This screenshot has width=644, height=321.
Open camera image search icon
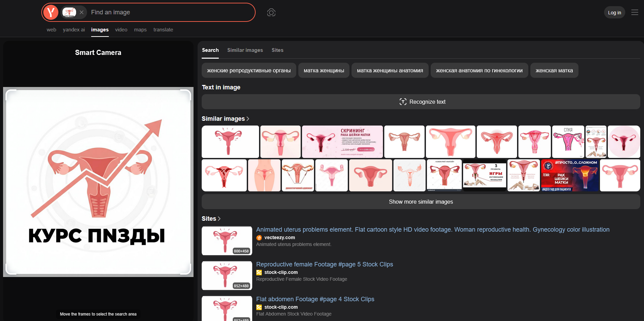pyautogui.click(x=271, y=13)
